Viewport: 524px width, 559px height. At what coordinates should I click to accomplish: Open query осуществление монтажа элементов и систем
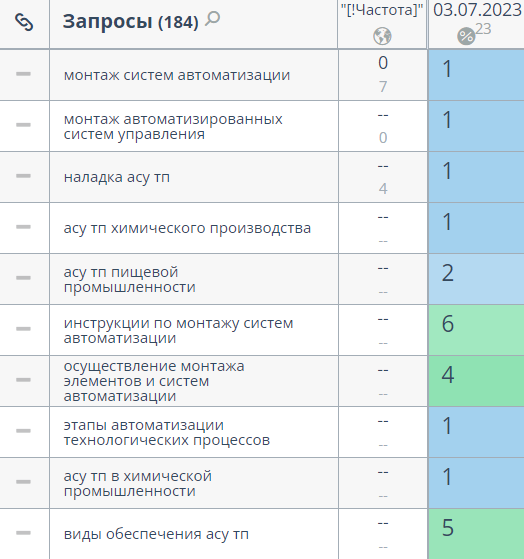point(154,381)
